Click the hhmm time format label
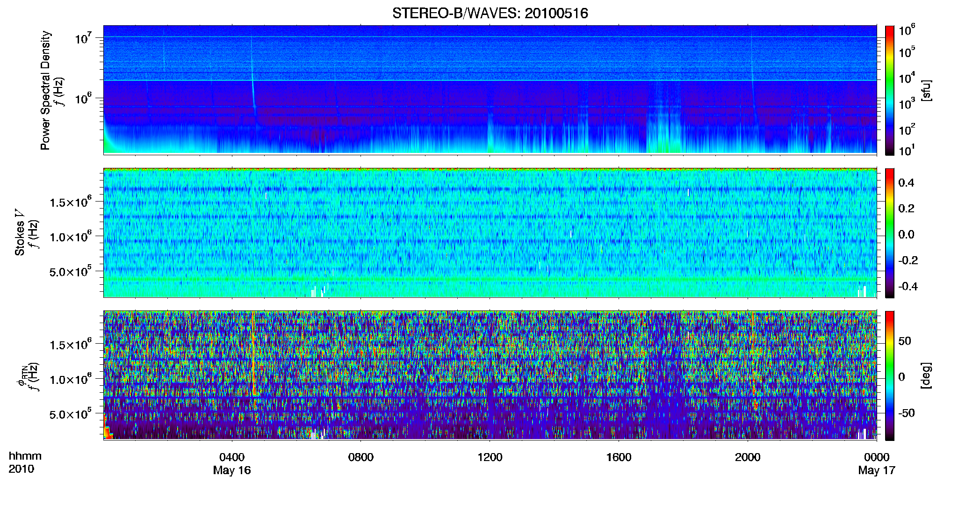Image resolution: width=980 pixels, height=505 pixels. (x=25, y=456)
